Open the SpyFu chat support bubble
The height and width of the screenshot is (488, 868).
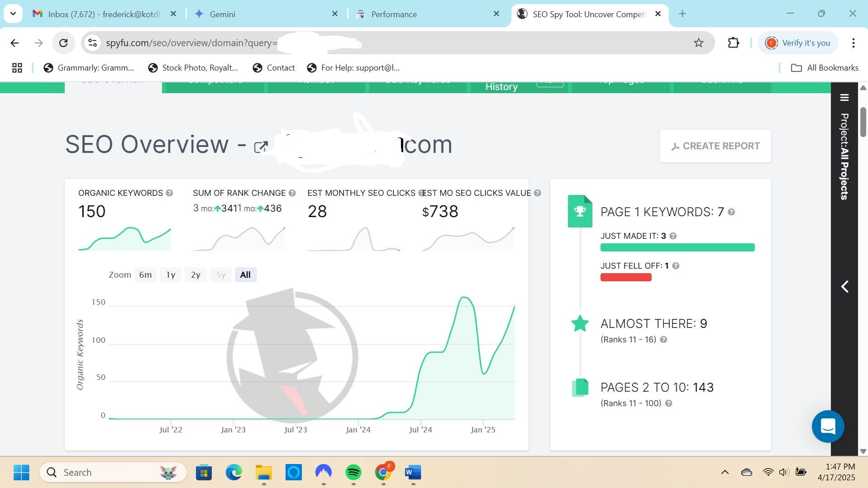828,426
